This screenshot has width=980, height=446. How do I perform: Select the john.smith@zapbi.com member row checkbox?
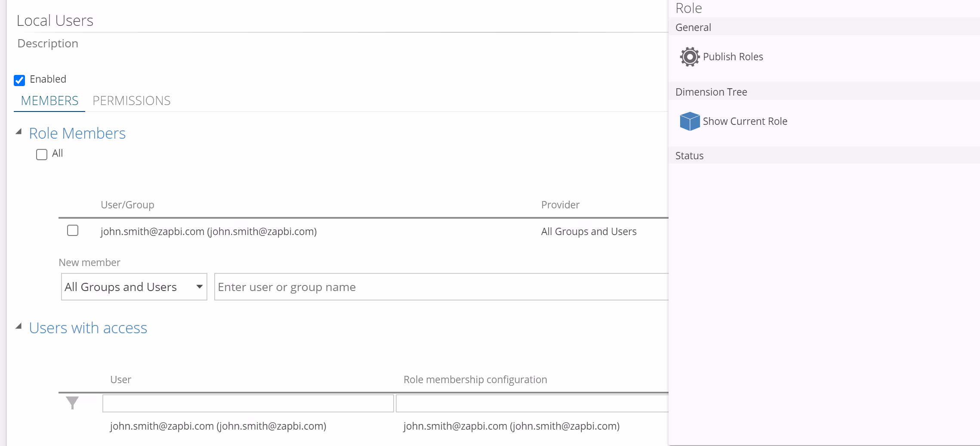tap(73, 231)
